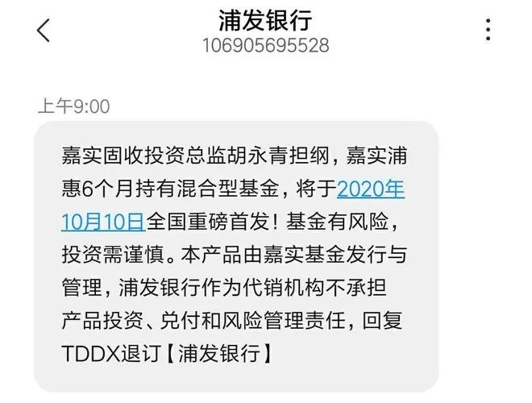This screenshot has width=532, height=403.
Task: Open the 10月10日 underlined date link
Action: tap(103, 222)
